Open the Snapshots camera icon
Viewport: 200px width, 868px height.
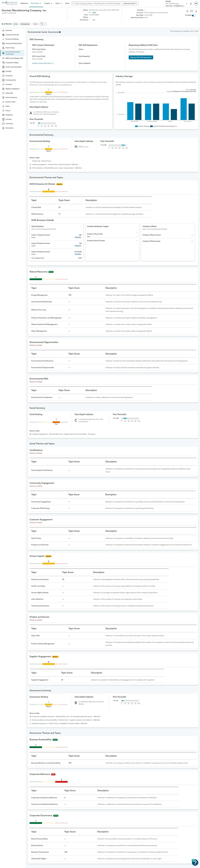[x=3, y=115]
